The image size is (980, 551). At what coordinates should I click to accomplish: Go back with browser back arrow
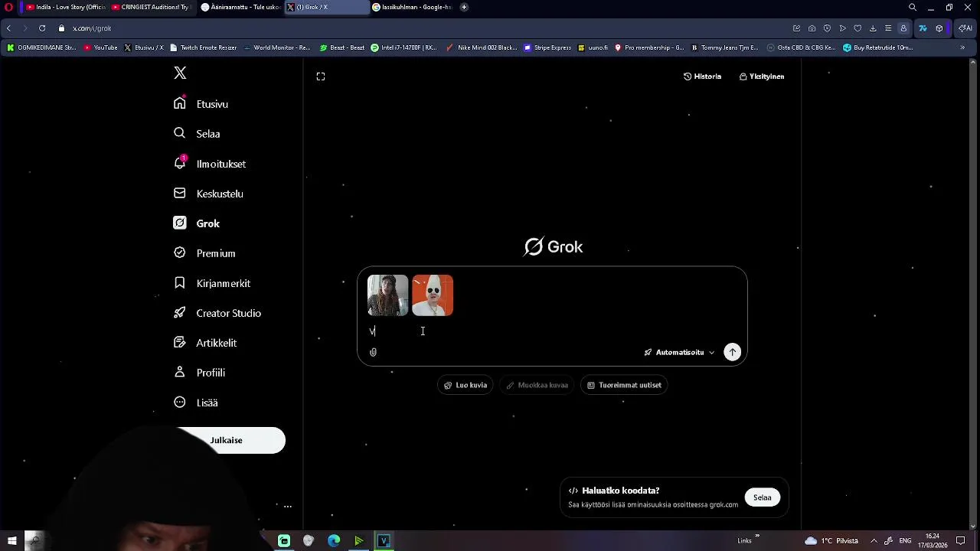click(8, 28)
